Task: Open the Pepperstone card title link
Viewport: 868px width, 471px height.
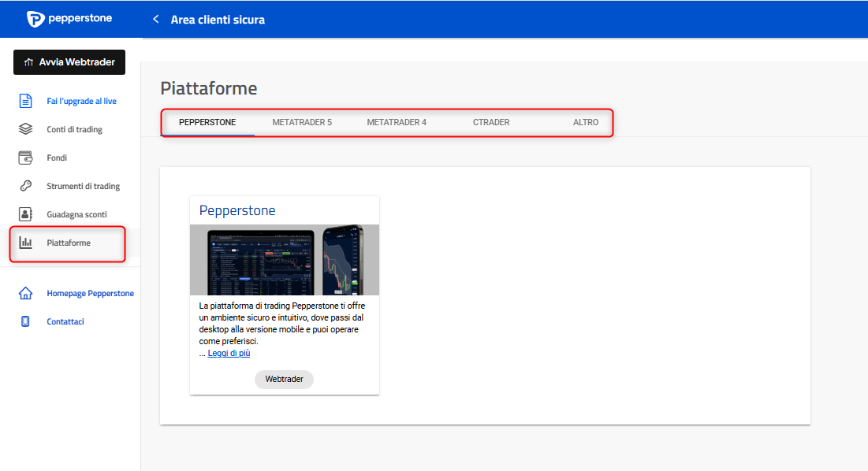Action: [237, 210]
